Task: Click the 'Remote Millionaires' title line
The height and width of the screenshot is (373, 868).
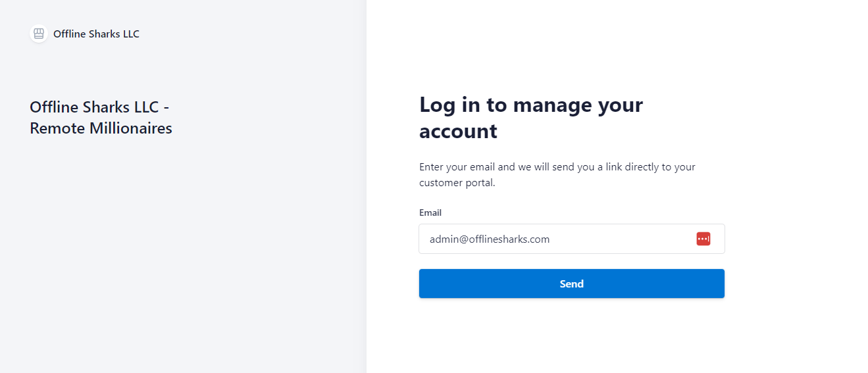Action: [101, 128]
